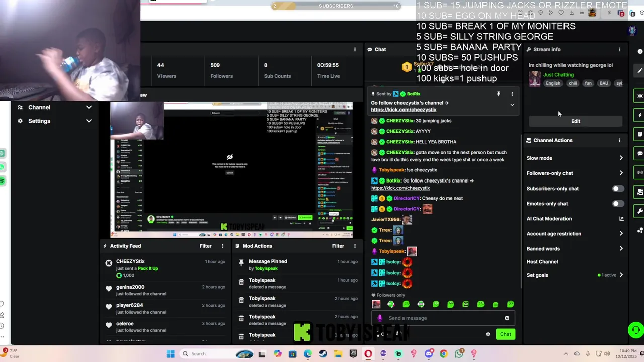Click the camera capture icon in right sidebar
644x362 pixels.
pyautogui.click(x=640, y=96)
